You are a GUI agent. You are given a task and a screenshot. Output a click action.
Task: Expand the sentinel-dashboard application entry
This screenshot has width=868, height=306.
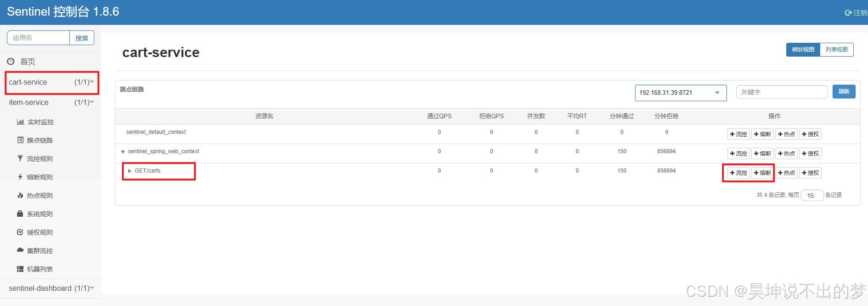(51, 288)
